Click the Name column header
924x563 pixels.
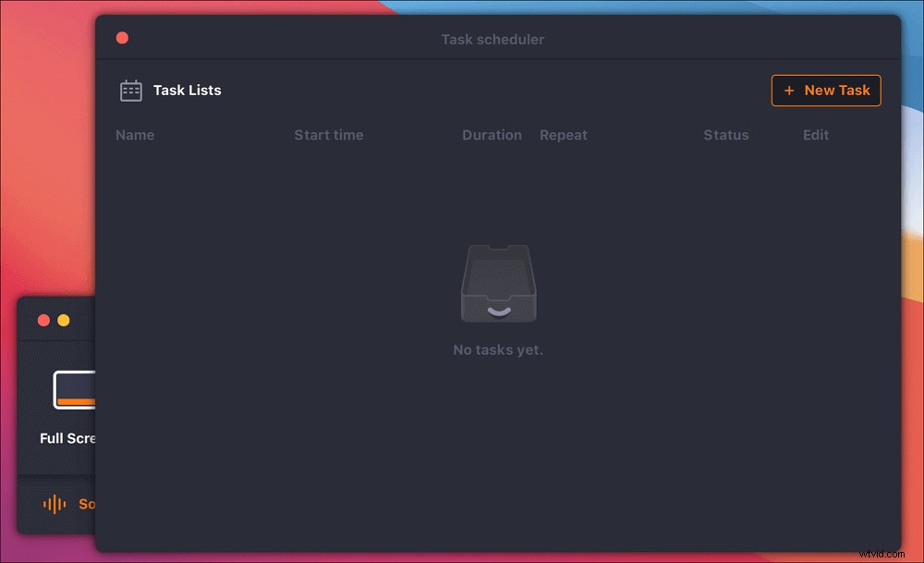point(135,135)
